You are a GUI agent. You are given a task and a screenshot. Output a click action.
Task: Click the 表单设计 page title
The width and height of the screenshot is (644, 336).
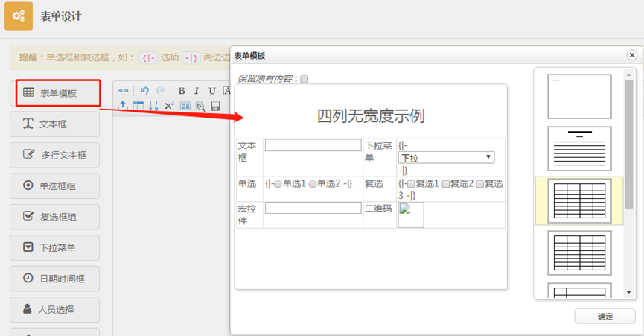pyautogui.click(x=61, y=16)
